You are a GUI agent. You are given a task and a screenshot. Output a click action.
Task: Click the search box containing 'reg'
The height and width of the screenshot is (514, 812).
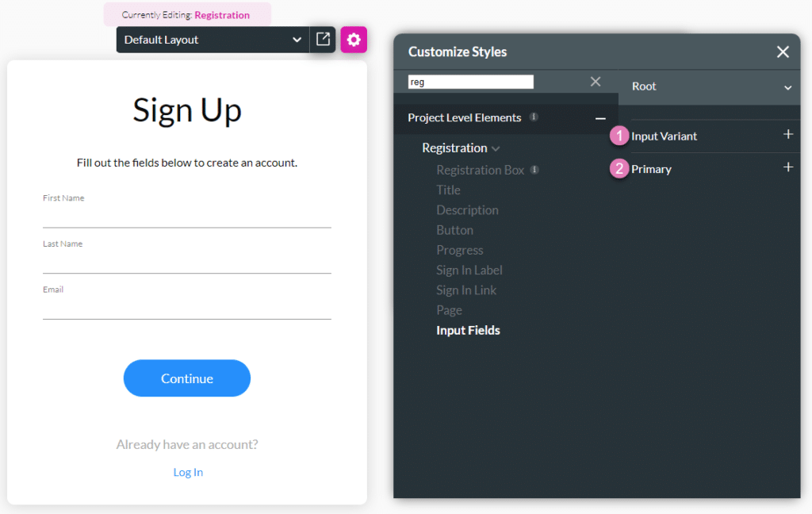click(471, 82)
